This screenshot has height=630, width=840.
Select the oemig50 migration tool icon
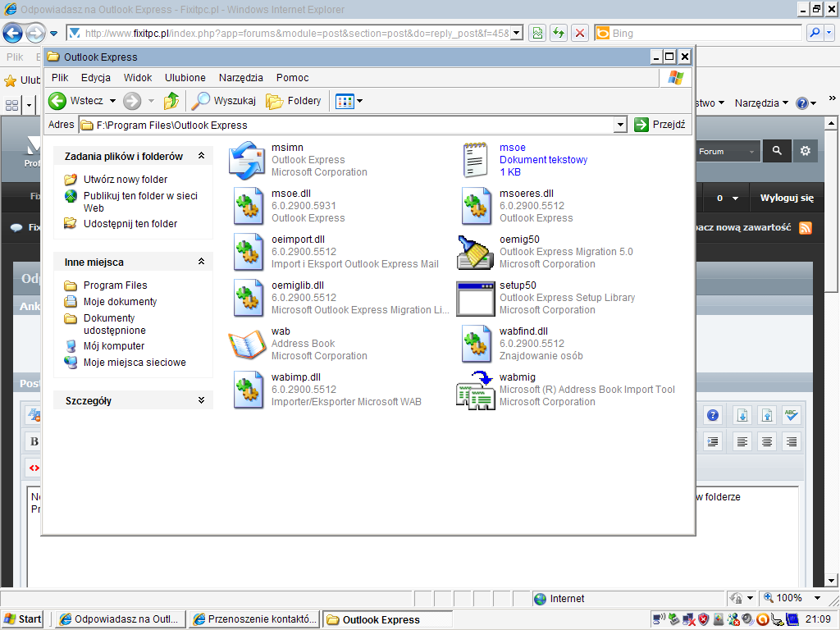click(475, 253)
